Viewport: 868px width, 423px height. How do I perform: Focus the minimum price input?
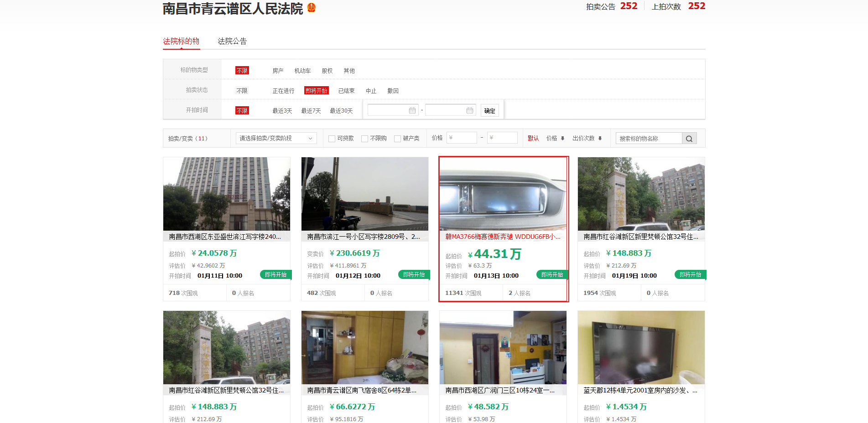(462, 138)
